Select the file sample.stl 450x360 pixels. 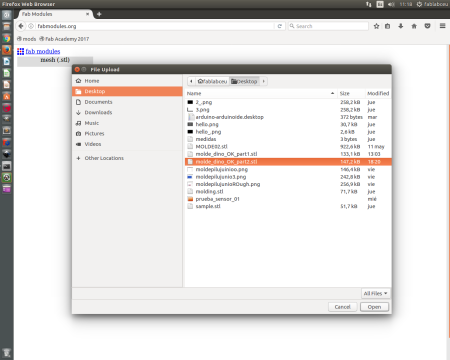click(x=288, y=206)
